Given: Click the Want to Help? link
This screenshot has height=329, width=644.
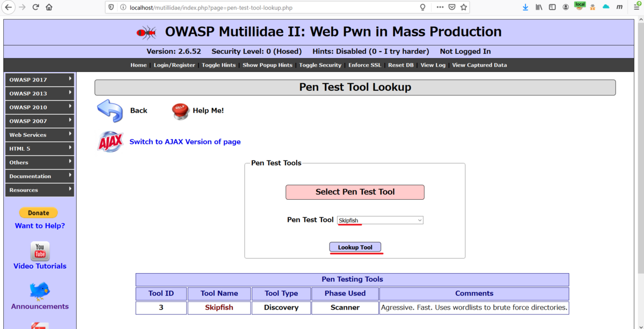Looking at the screenshot, I should (x=40, y=226).
